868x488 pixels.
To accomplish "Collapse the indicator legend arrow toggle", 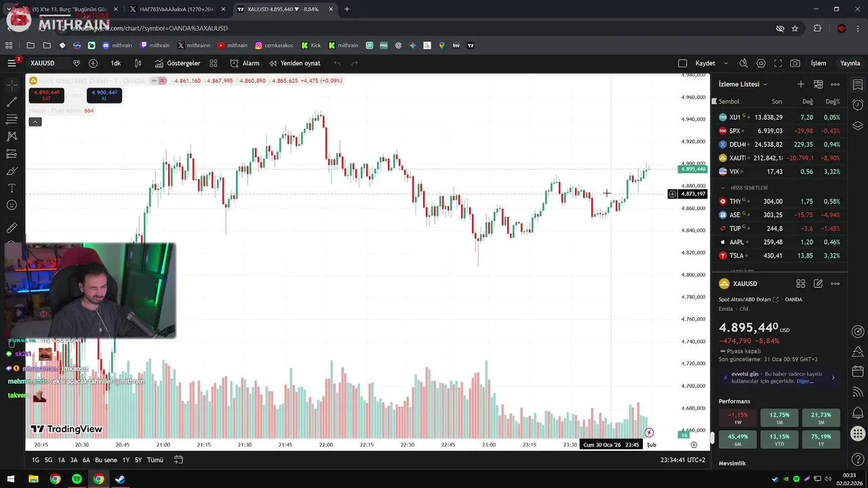I will [35, 122].
